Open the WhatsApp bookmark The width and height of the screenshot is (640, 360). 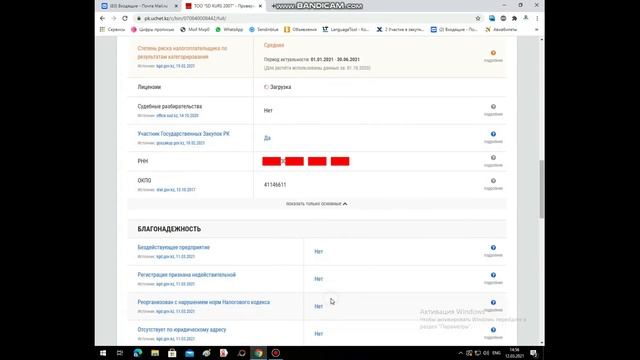click(x=229, y=29)
